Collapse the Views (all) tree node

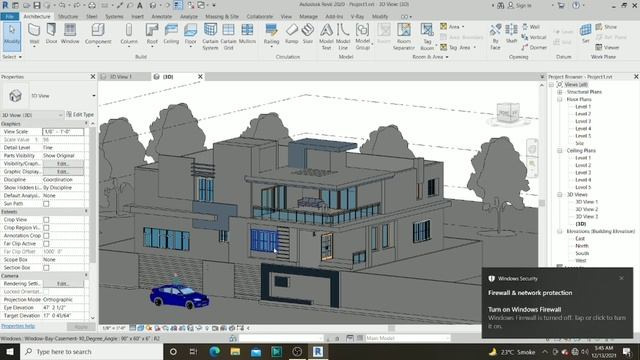552,84
